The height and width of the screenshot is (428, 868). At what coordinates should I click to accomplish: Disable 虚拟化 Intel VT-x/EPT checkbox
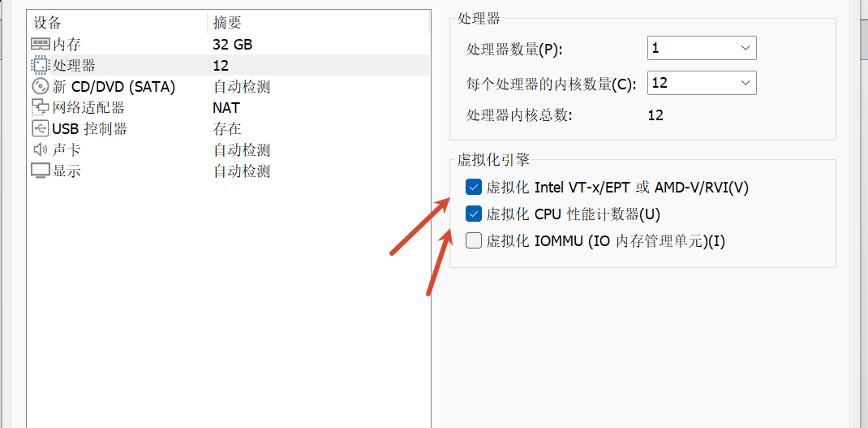point(473,188)
